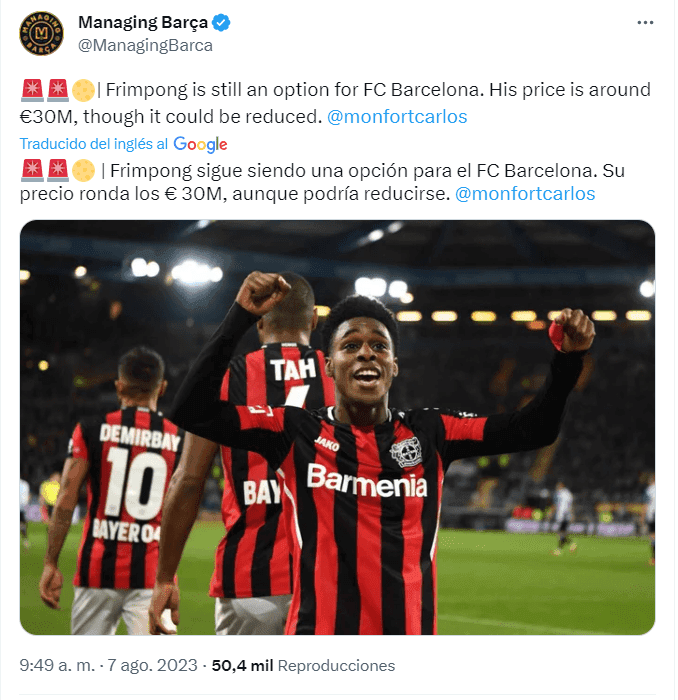
Task: Click the yellow circle emoji in Spanish translation
Action: pos(83,171)
